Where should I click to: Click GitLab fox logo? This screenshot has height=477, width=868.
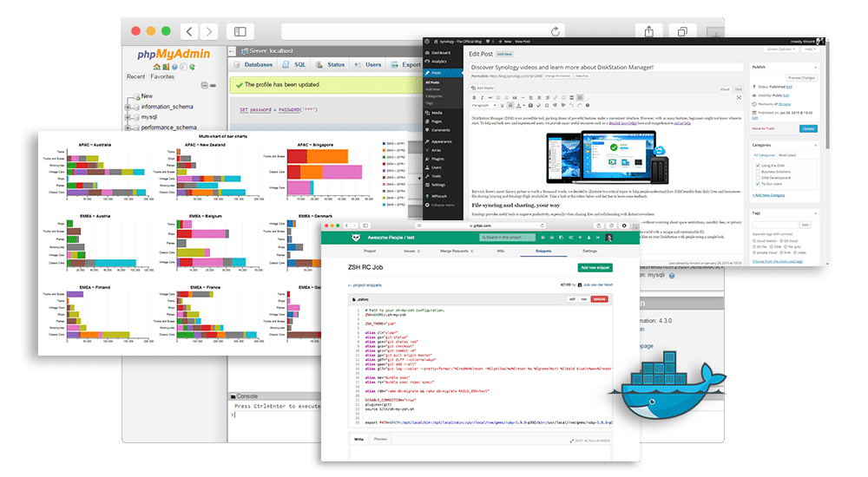[356, 238]
